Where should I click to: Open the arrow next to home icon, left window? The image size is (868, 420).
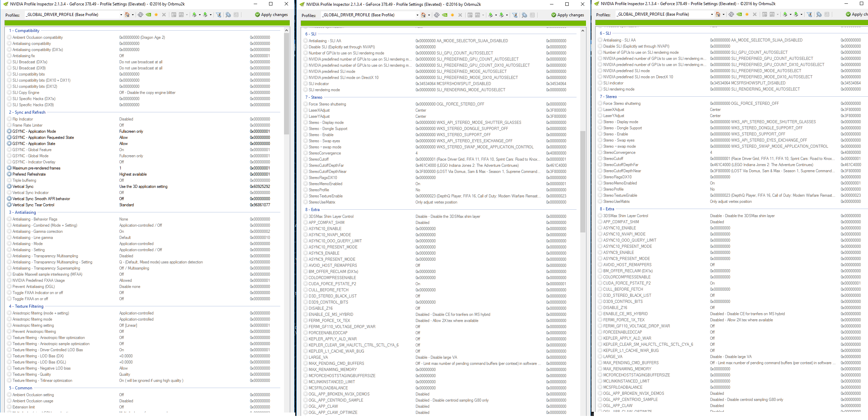[x=133, y=15]
